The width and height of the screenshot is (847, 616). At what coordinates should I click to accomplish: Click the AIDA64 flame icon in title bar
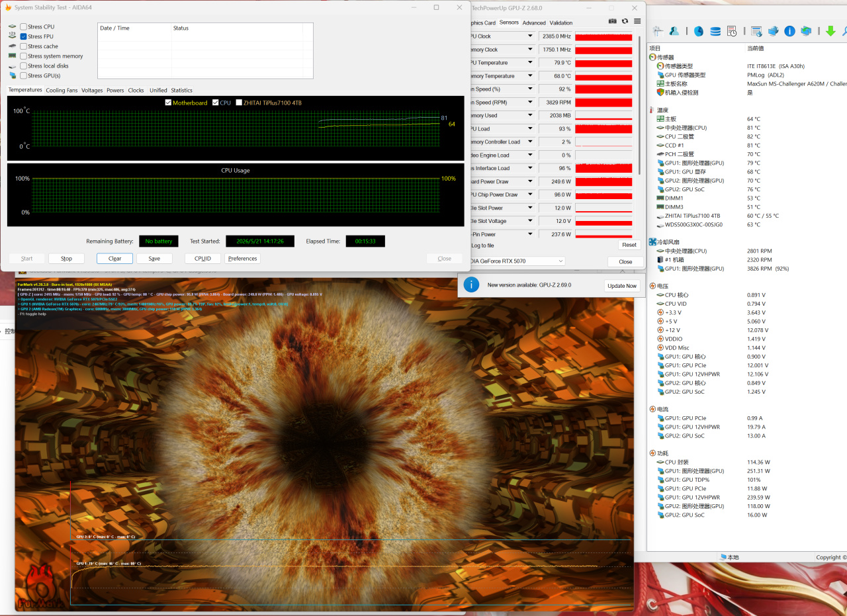[7, 7]
